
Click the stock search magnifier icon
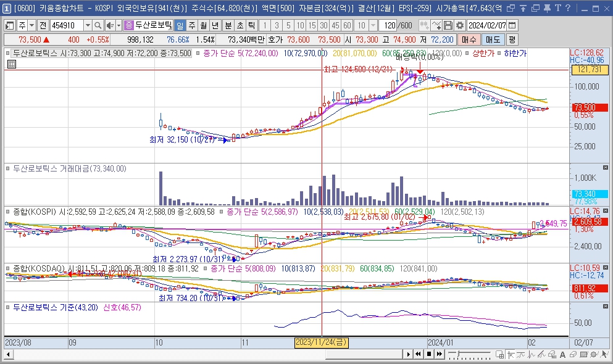[98, 25]
